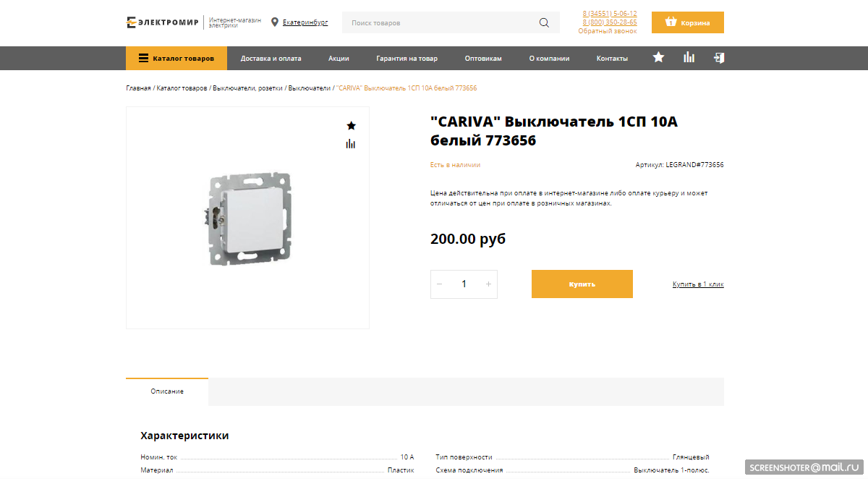Viewport: 868px width, 479px height.
Task: Change city by clicking Екатеринбург
Action: [305, 22]
